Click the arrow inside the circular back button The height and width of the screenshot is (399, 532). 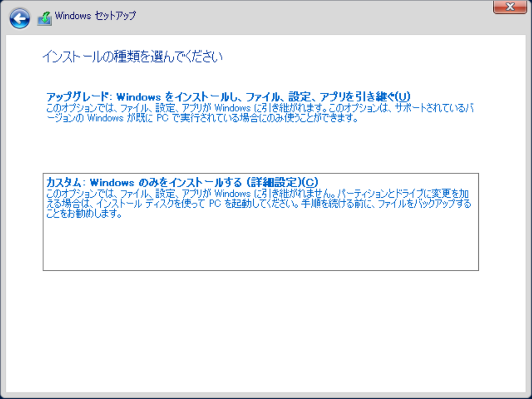tap(19, 18)
